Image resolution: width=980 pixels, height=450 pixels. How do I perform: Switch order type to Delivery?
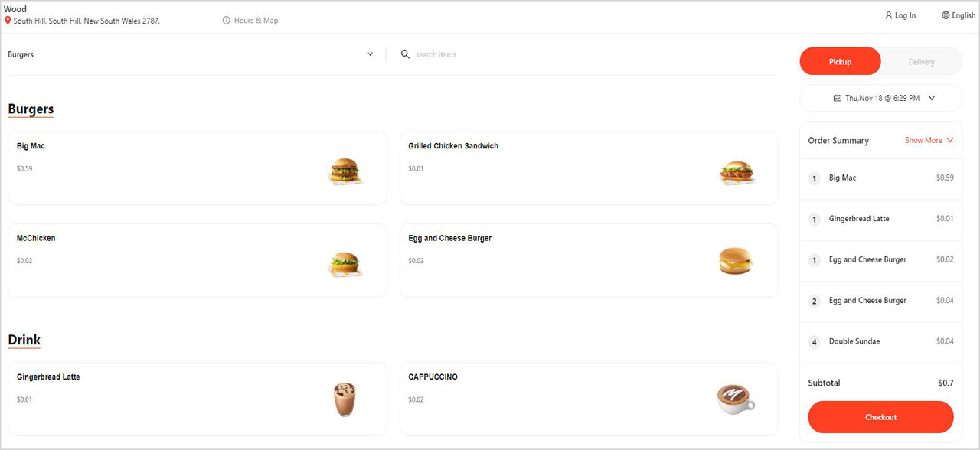pos(921,62)
